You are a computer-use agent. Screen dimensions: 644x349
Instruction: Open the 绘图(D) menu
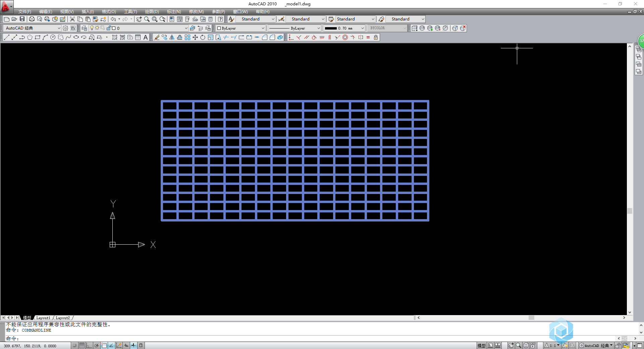(x=152, y=12)
